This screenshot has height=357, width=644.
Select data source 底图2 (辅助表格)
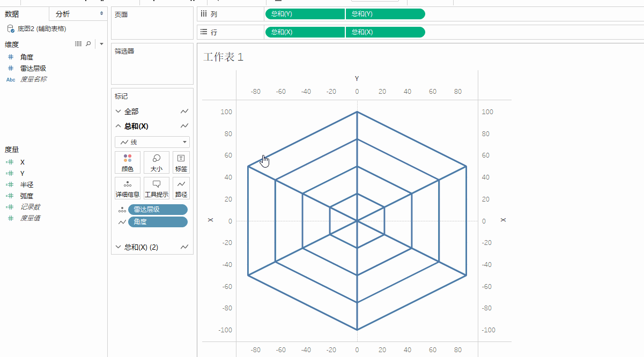click(x=42, y=28)
